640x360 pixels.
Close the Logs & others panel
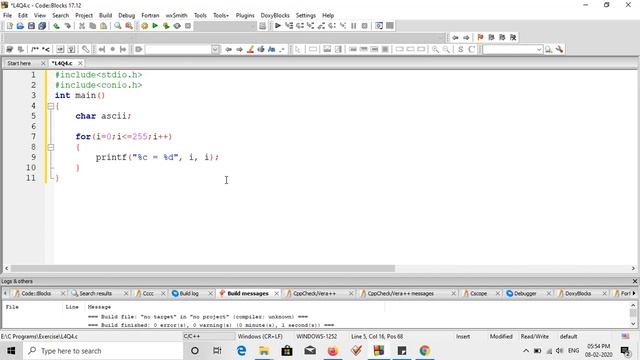click(x=635, y=281)
